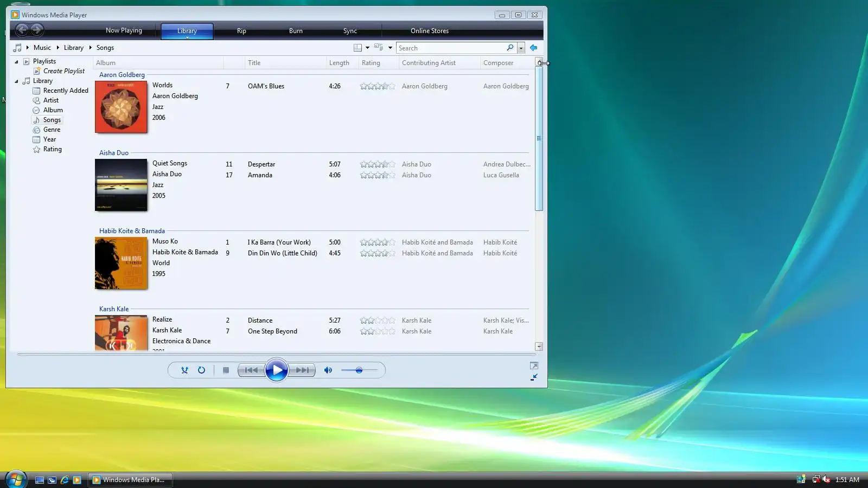868x488 pixels.
Task: Skip to the previous track
Action: click(x=251, y=370)
